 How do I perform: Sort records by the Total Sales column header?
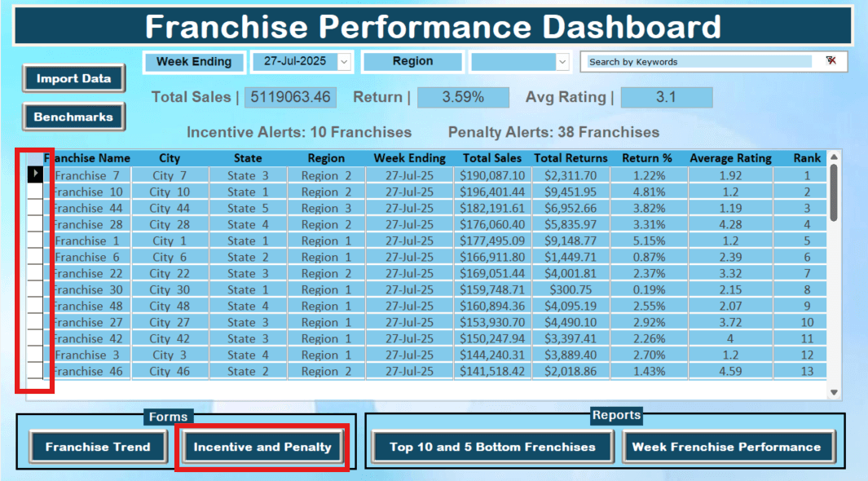pyautogui.click(x=491, y=157)
